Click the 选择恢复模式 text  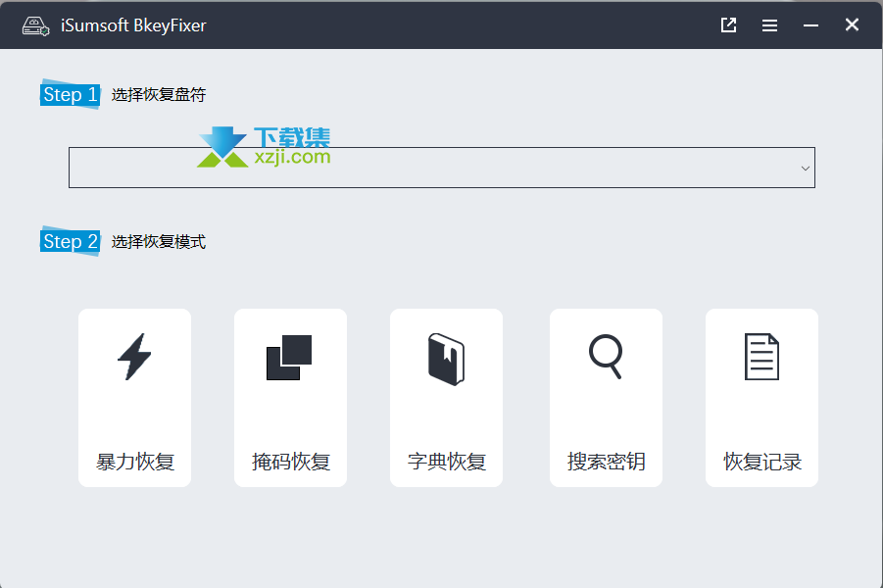159,242
